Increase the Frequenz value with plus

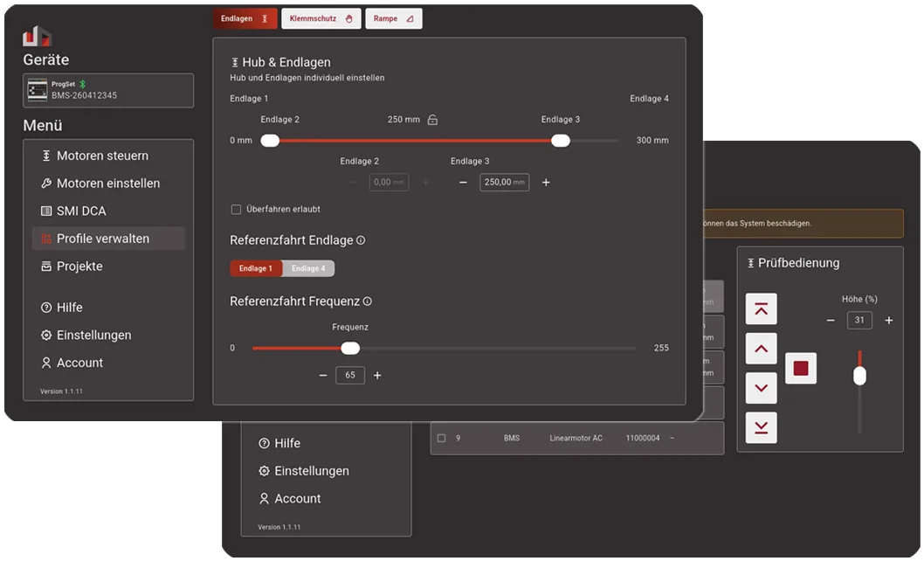(x=378, y=376)
